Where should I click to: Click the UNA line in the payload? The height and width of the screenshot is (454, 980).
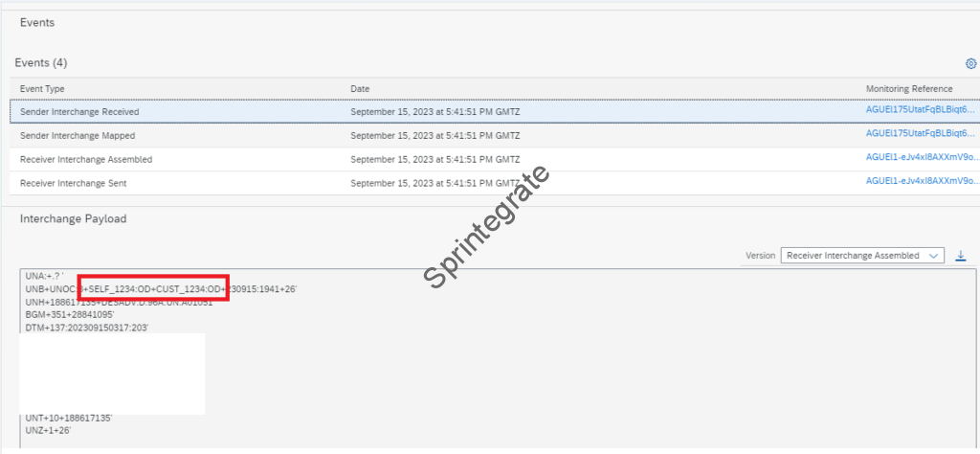pyautogui.click(x=44, y=276)
